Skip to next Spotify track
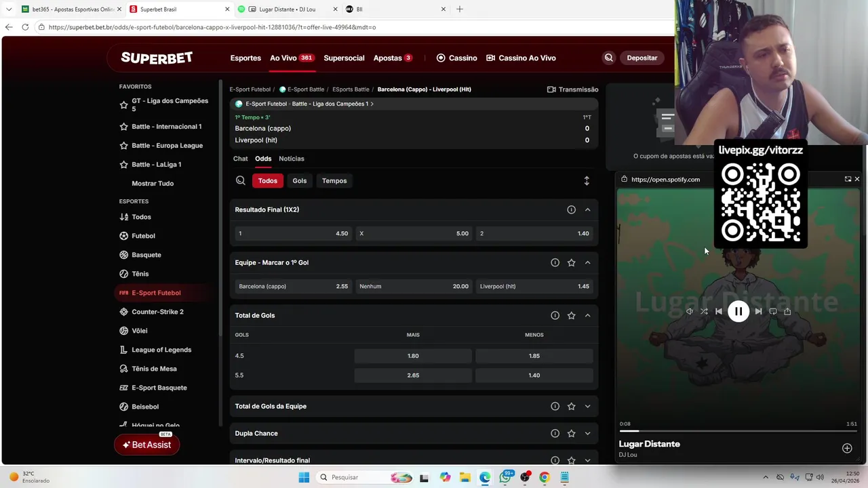The height and width of the screenshot is (488, 868). [758, 311]
